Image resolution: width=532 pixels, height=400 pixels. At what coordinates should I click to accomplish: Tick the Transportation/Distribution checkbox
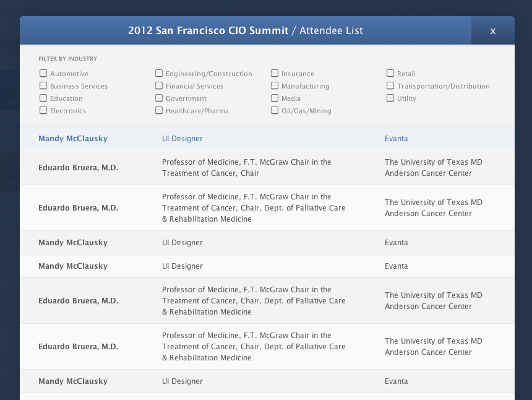(x=390, y=85)
